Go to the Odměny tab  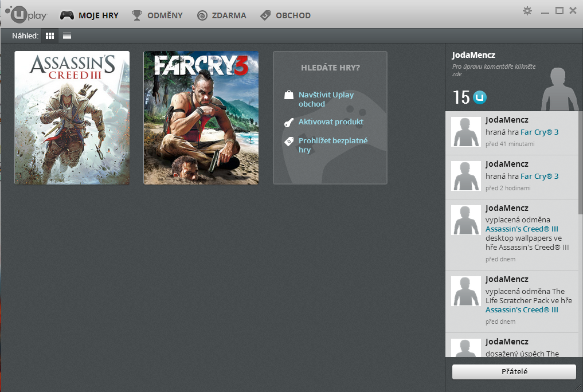[x=157, y=15]
